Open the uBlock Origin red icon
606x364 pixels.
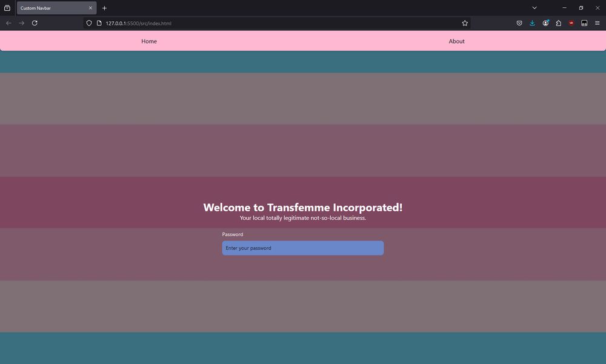tap(571, 23)
